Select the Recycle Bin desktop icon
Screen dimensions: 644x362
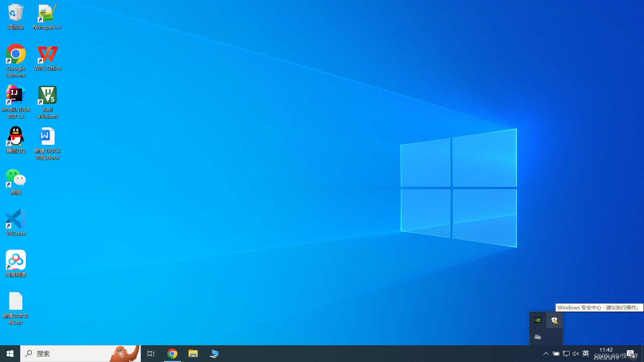15,16
